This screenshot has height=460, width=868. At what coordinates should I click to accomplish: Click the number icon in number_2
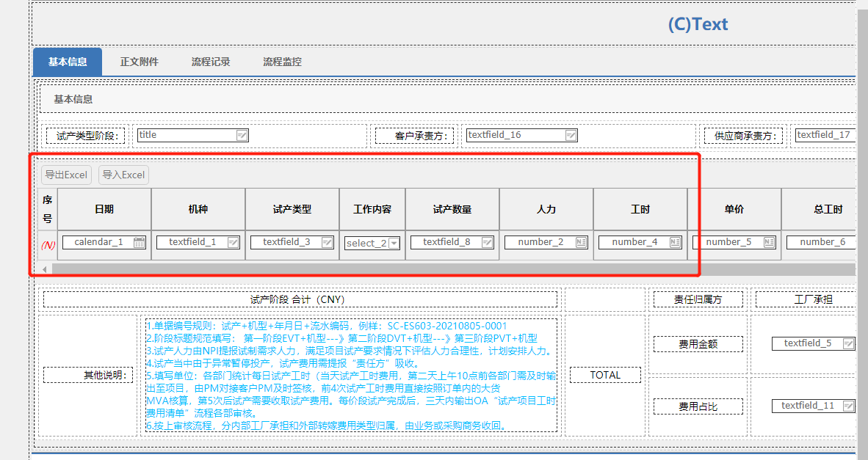pos(581,242)
